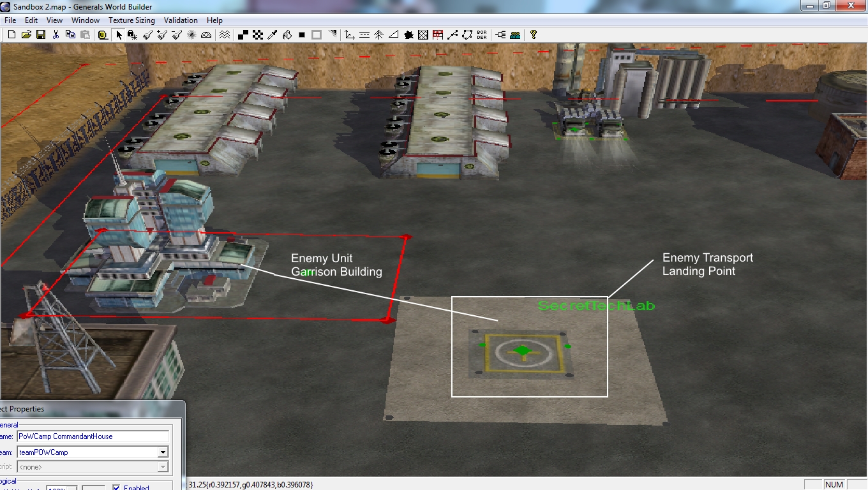868x490 pixels.
Task: Open the Window menu
Action: 86,20
